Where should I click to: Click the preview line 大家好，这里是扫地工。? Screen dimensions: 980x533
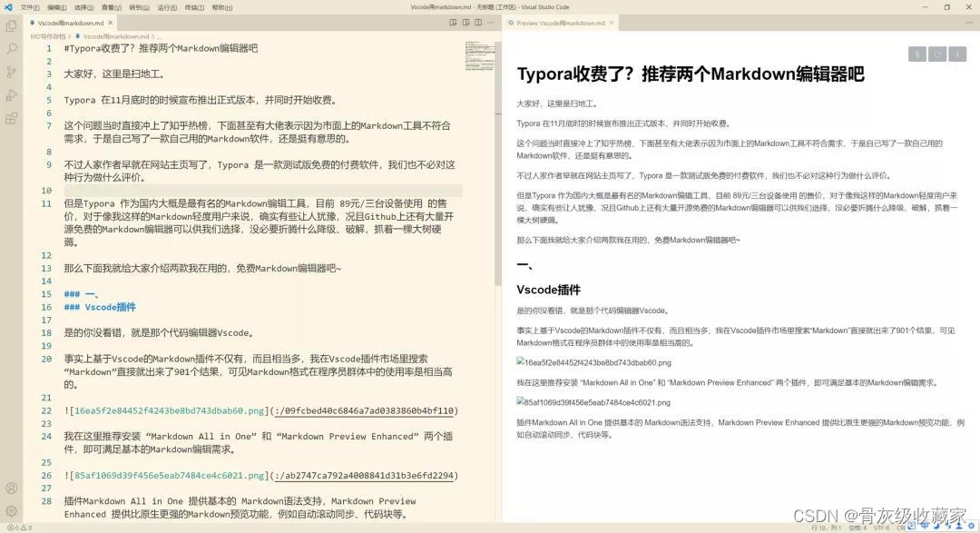click(x=556, y=104)
